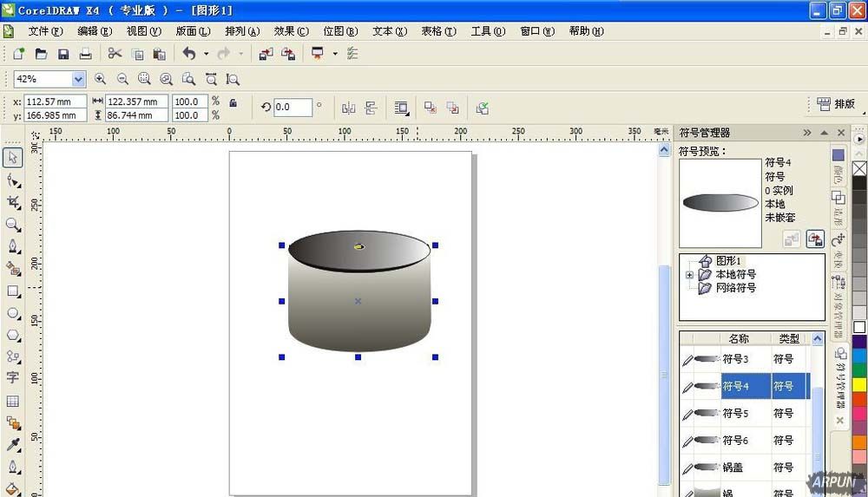Open the undo history dropdown arrow
The width and height of the screenshot is (868, 497).
206,54
